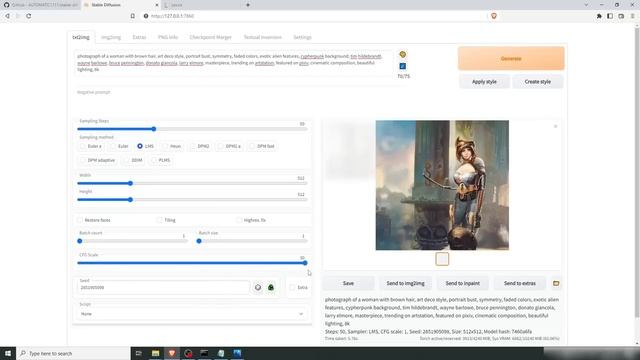The height and width of the screenshot is (360, 640).
Task: Select the DPM2 a sampling method
Action: [x=229, y=146]
